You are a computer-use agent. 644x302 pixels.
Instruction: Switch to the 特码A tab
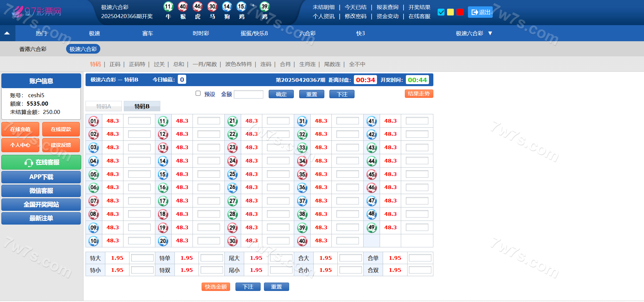coord(104,106)
